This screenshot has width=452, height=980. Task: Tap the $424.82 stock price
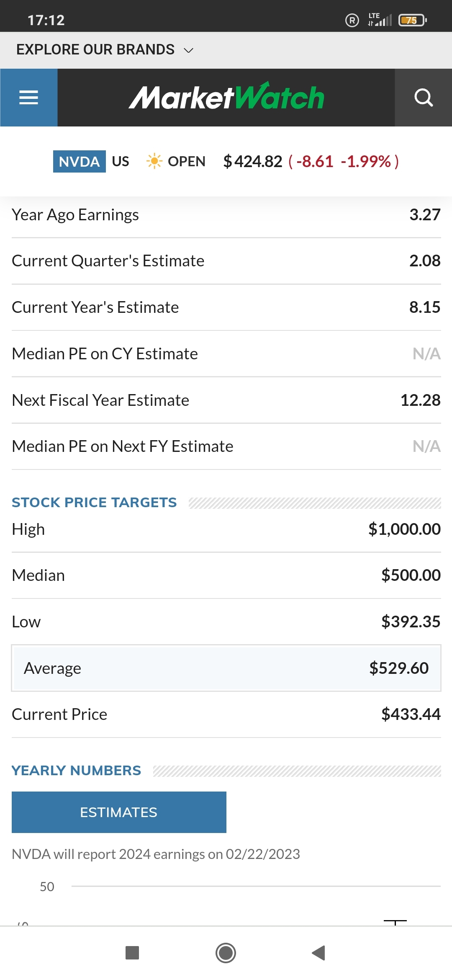253,161
